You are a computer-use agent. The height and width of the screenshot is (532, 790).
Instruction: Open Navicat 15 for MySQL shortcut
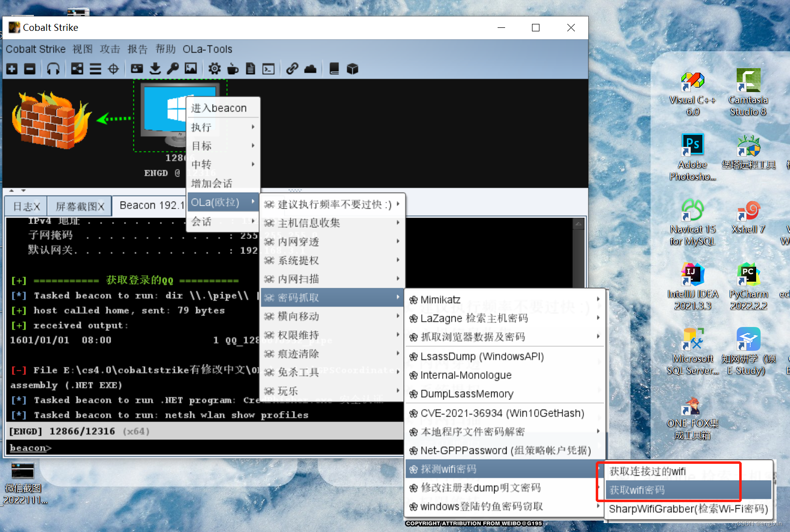point(692,222)
